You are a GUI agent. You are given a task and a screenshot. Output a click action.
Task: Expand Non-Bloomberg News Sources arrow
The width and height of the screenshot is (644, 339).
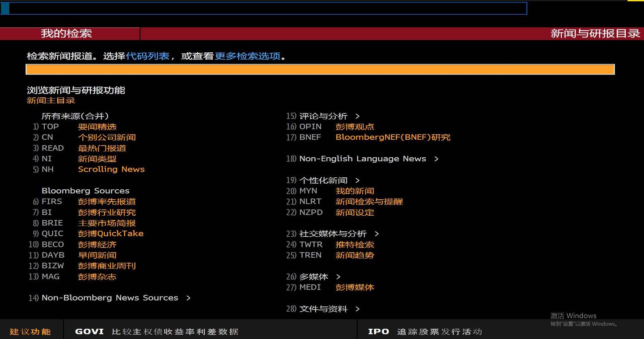[188, 298]
